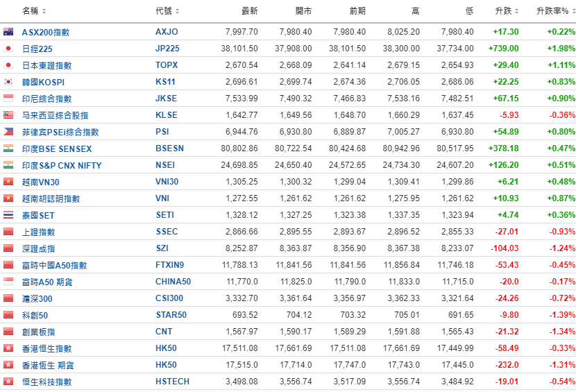
Task: Open the 日本東證指數 index link
Action: [x=46, y=65]
